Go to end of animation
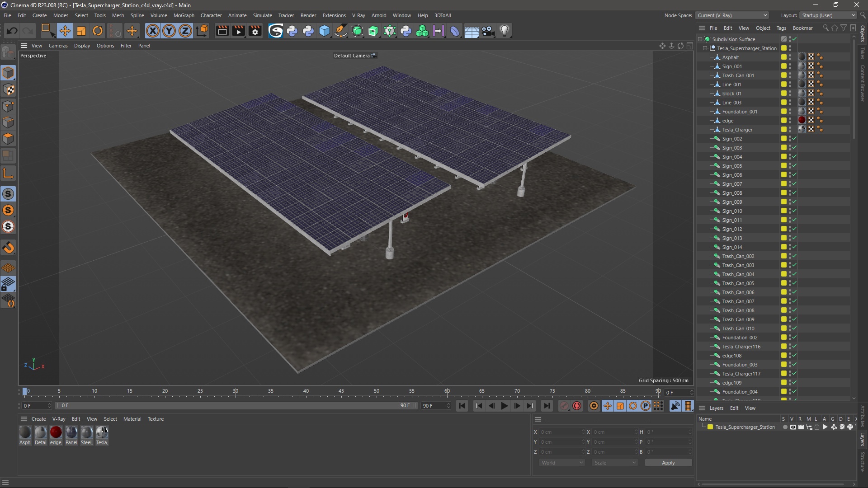 click(547, 406)
